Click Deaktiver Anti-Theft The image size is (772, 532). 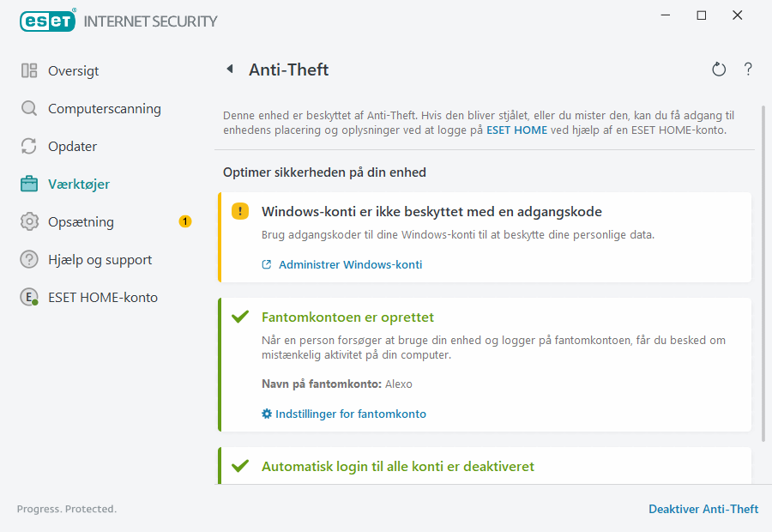703,509
